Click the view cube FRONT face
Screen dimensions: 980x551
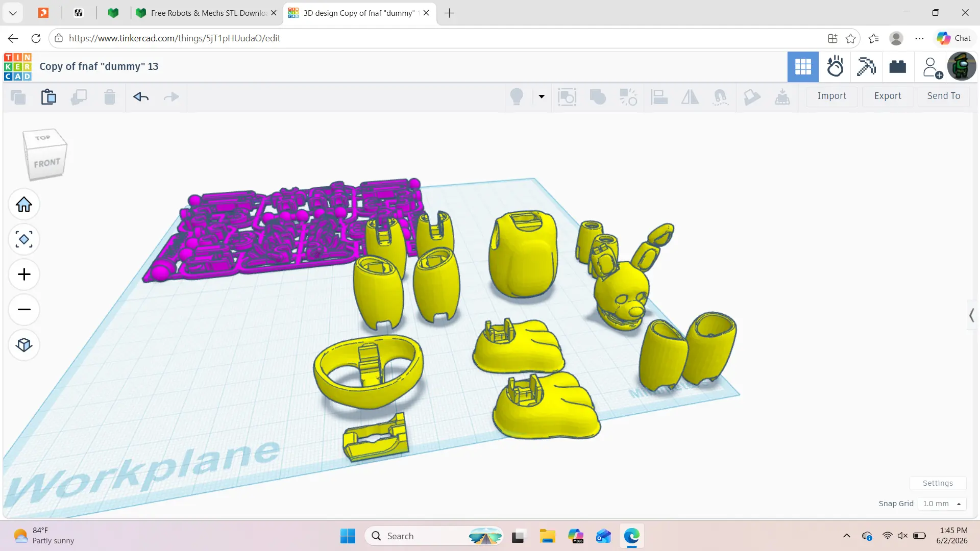47,163
